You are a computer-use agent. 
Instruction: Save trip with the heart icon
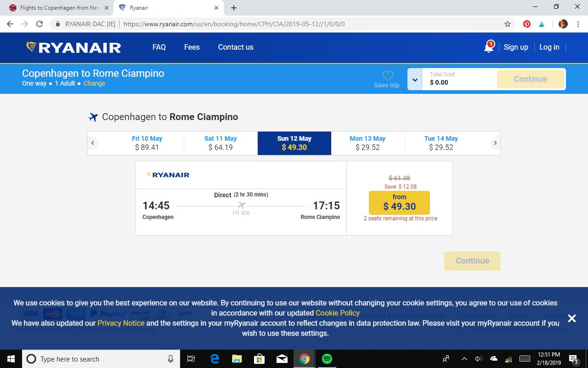pos(387,79)
